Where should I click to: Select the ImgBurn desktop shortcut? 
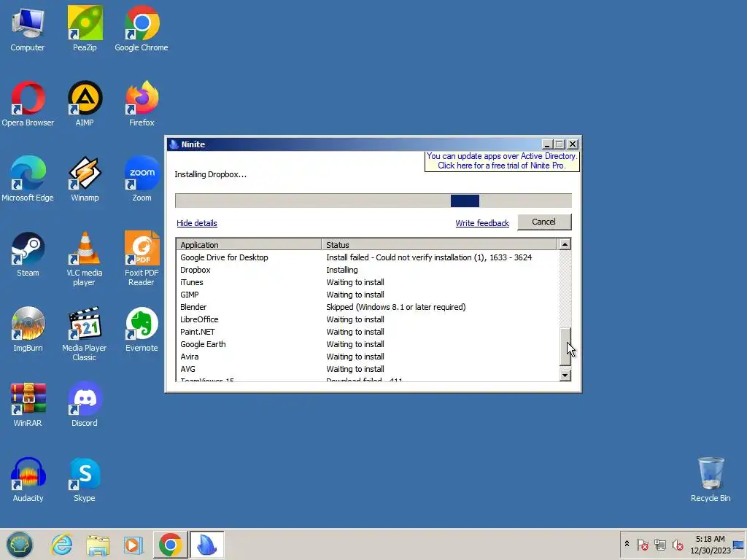pyautogui.click(x=28, y=330)
